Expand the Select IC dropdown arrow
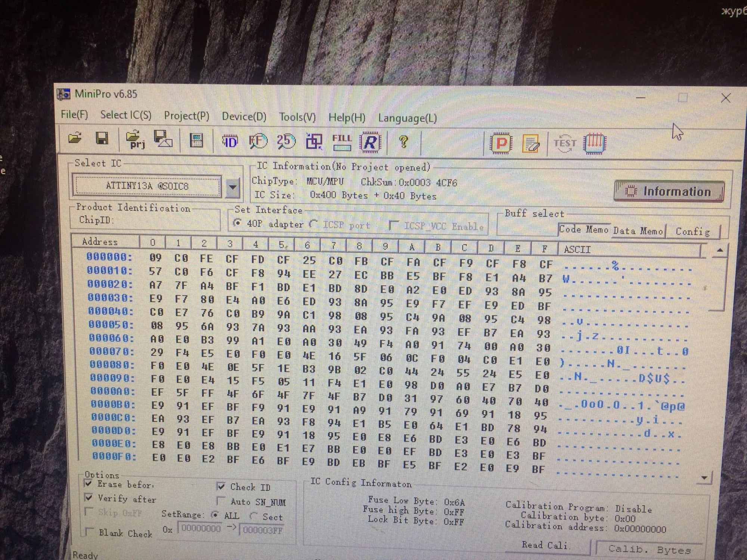This screenshot has width=747, height=560. pyautogui.click(x=233, y=187)
